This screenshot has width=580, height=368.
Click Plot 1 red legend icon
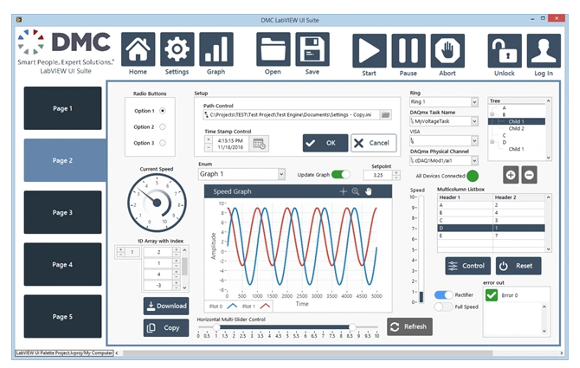265,306
